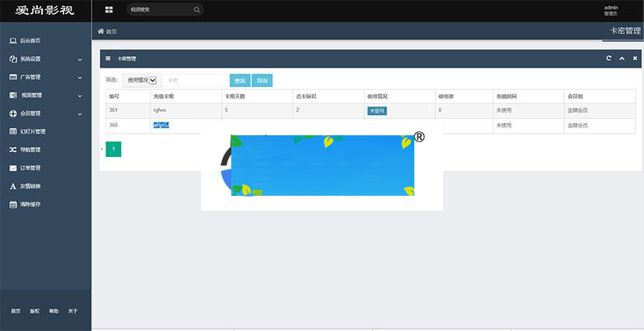Viewport: 644px width, 331px height.
Task: Open 订单管理 in the sidebar
Action: [29, 168]
